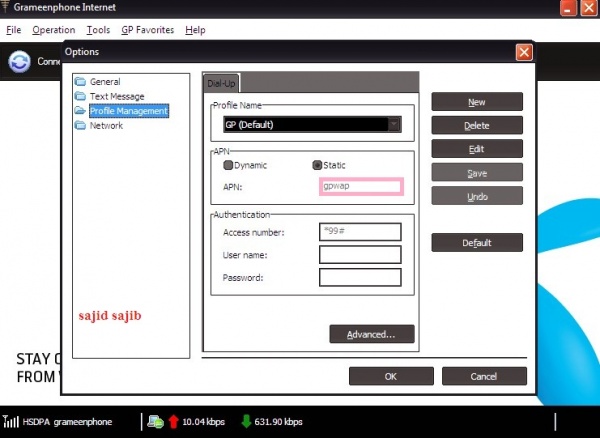Click the Access number field

(360, 232)
